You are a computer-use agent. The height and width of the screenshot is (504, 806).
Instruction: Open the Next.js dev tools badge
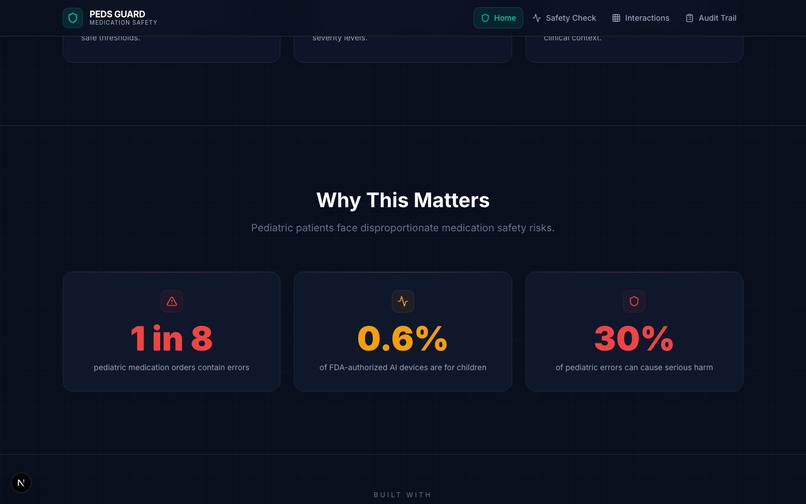pos(21,482)
